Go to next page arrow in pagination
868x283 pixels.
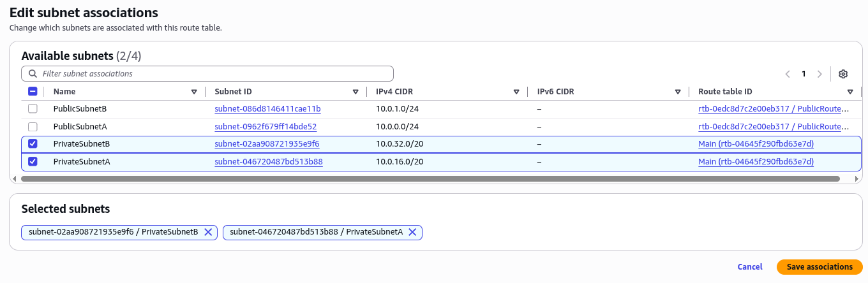tap(819, 74)
